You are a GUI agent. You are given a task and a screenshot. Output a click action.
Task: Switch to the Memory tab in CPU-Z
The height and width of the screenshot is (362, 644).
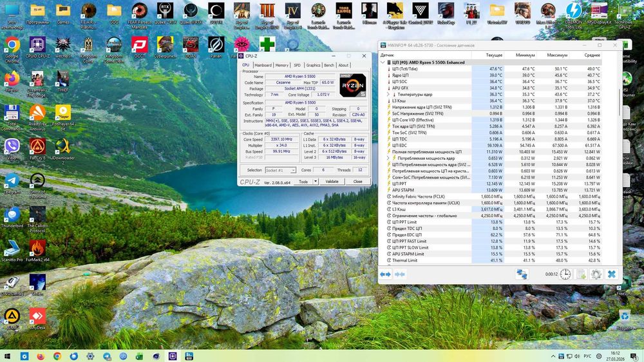click(x=281, y=65)
